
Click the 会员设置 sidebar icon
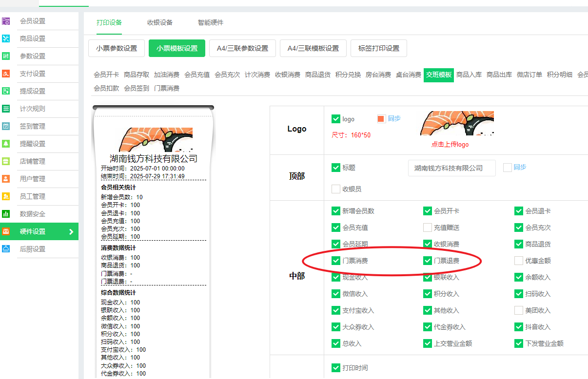tap(6, 21)
